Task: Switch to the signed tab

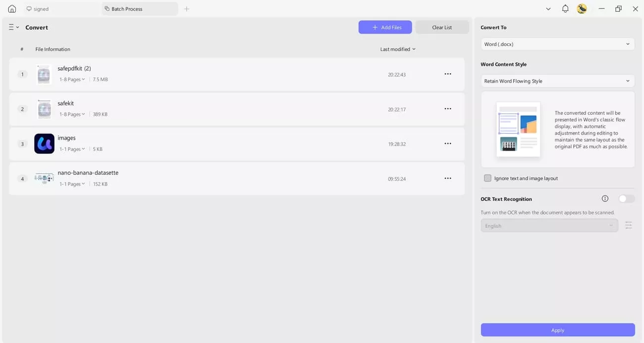Action: point(41,9)
